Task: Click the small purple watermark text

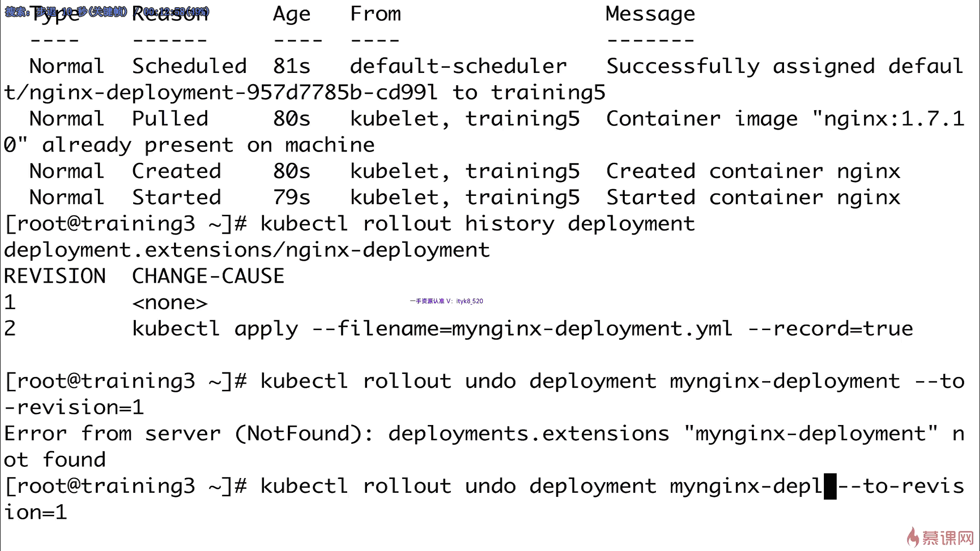Action: pyautogui.click(x=446, y=301)
